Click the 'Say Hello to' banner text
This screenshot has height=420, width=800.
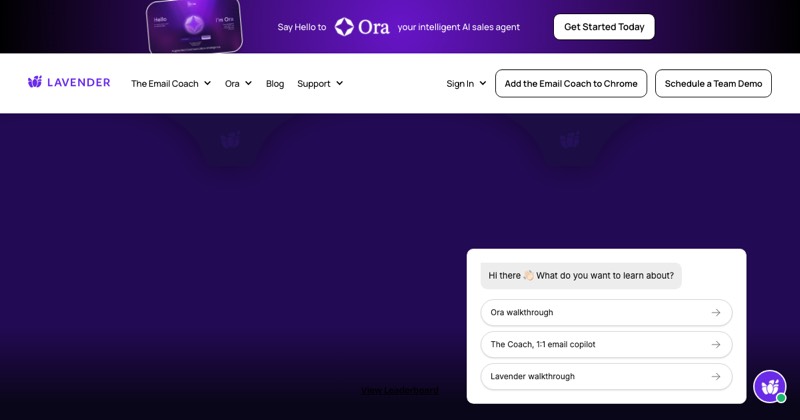tap(302, 27)
